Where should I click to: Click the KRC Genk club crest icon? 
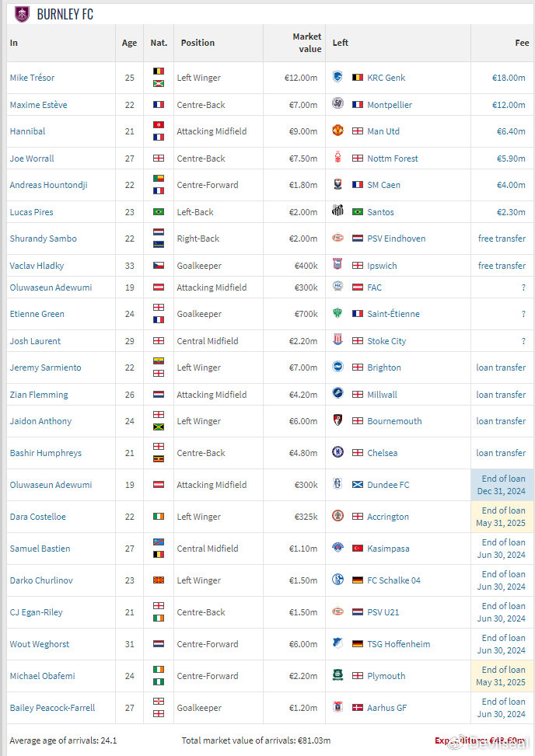point(337,78)
